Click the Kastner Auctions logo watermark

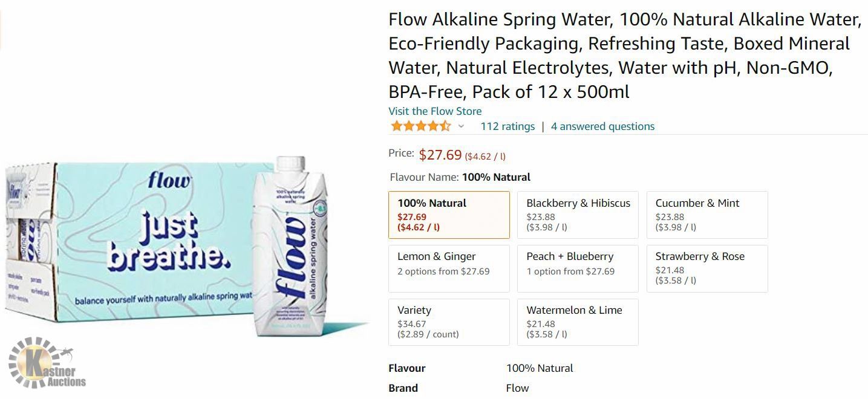[48, 364]
